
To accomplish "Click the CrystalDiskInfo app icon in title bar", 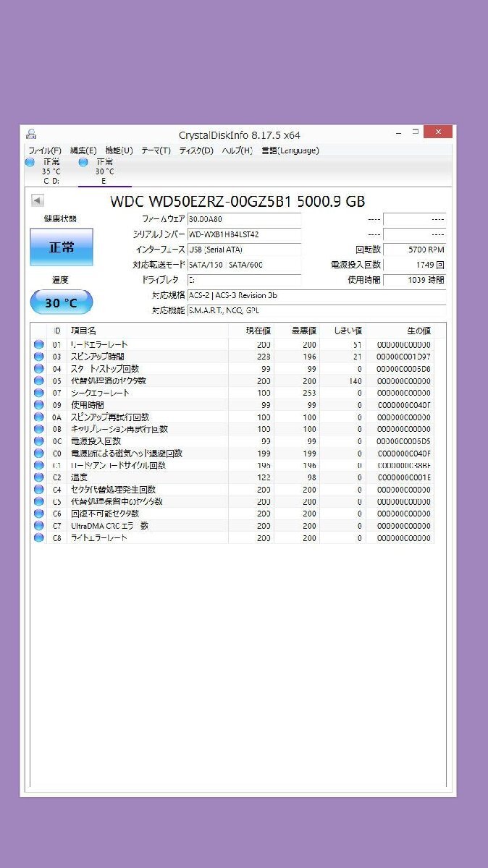I will (x=31, y=134).
